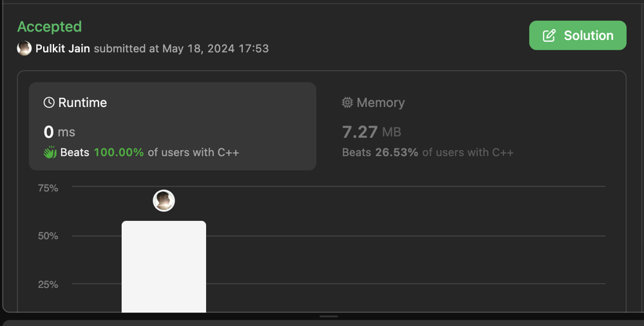Click the edit icon on the Solution button
This screenshot has width=644, height=326.
(x=549, y=35)
